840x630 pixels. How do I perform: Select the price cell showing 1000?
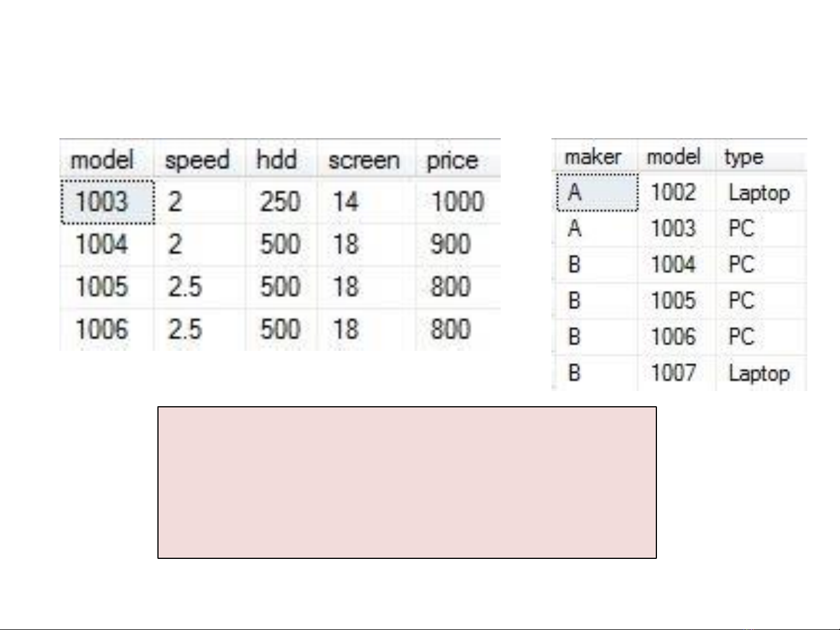click(457, 202)
